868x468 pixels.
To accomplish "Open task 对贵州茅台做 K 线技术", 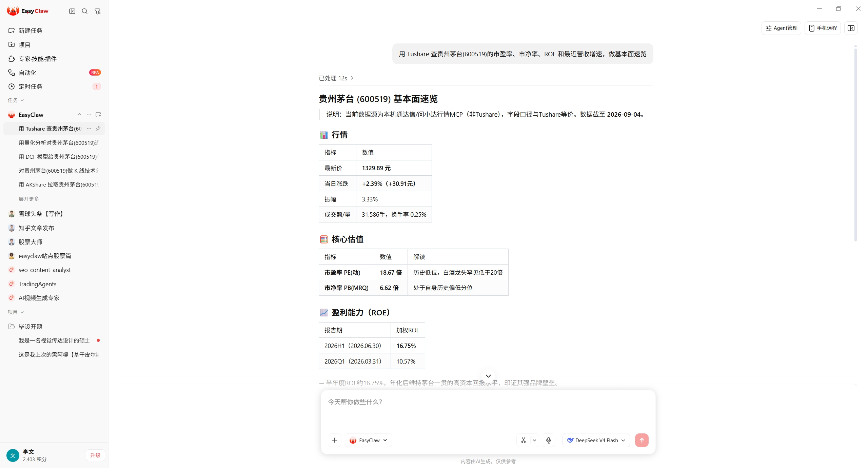I will pos(54,171).
